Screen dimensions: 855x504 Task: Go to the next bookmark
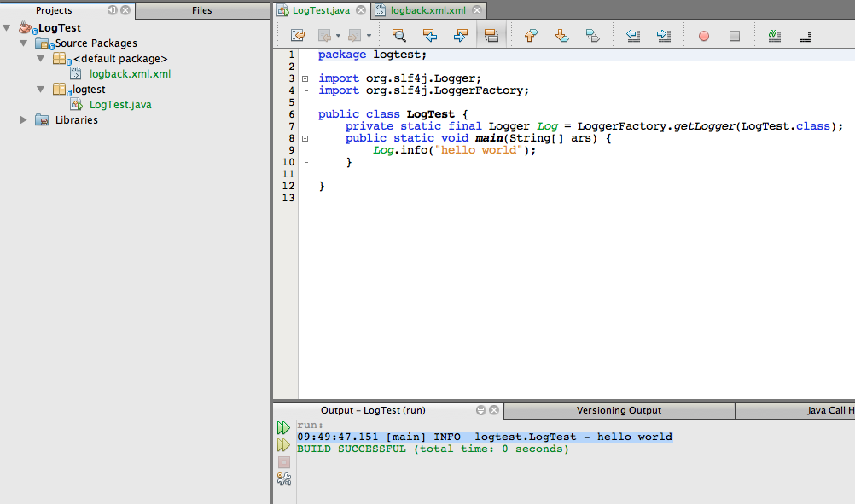click(561, 36)
